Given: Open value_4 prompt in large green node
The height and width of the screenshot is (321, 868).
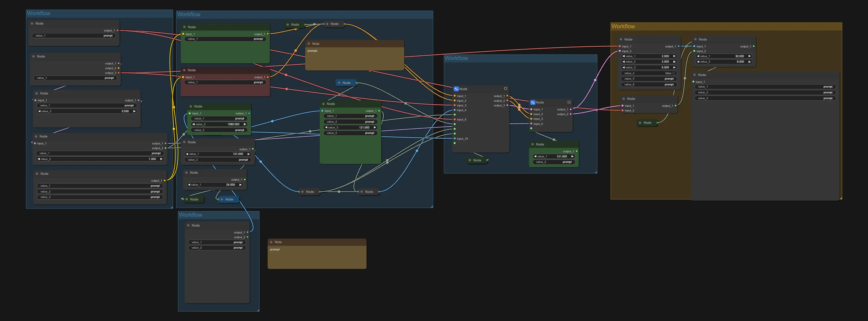Looking at the screenshot, I should [x=350, y=133].
